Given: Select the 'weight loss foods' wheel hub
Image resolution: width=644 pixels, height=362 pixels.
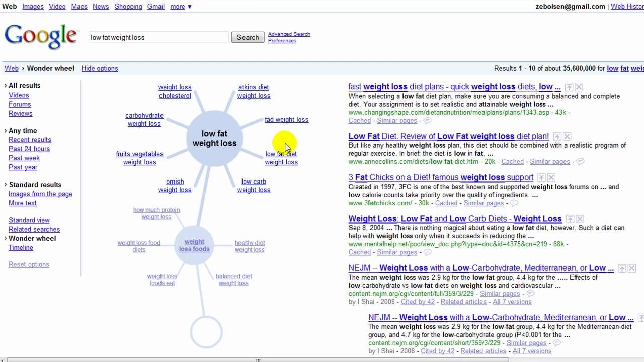Looking at the screenshot, I should coord(194,245).
